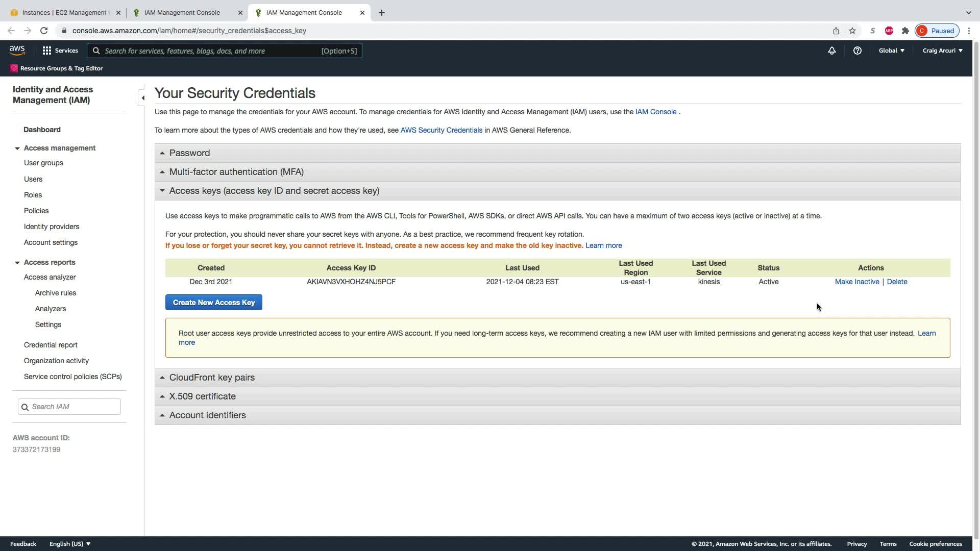980x551 pixels.
Task: Open the Global region dropdown
Action: 891,51
